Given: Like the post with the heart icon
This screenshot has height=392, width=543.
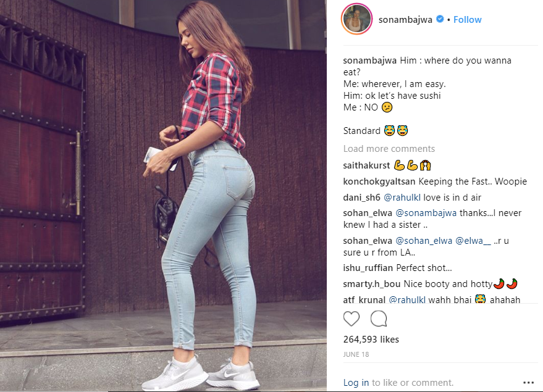Looking at the screenshot, I should [351, 319].
